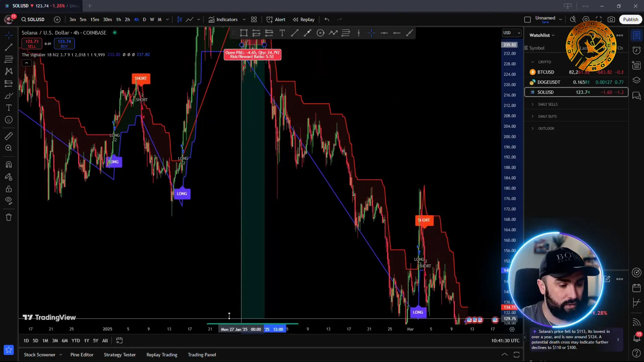This screenshot has width=644, height=362.
Task: Switch to the D daily timeframe
Action: click(x=145, y=19)
